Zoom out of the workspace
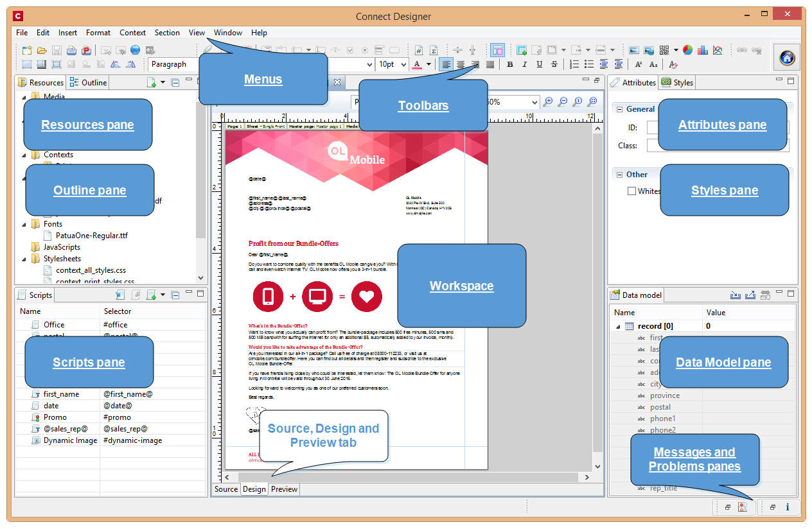 [x=563, y=101]
